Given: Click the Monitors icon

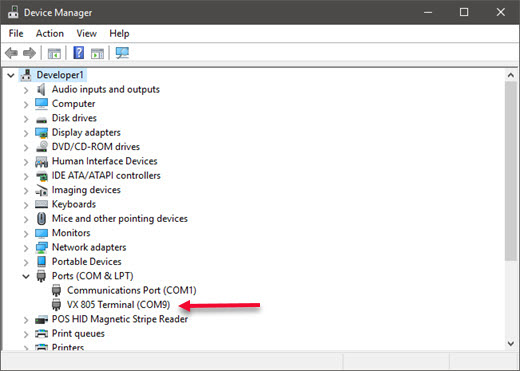Looking at the screenshot, I should [x=41, y=233].
